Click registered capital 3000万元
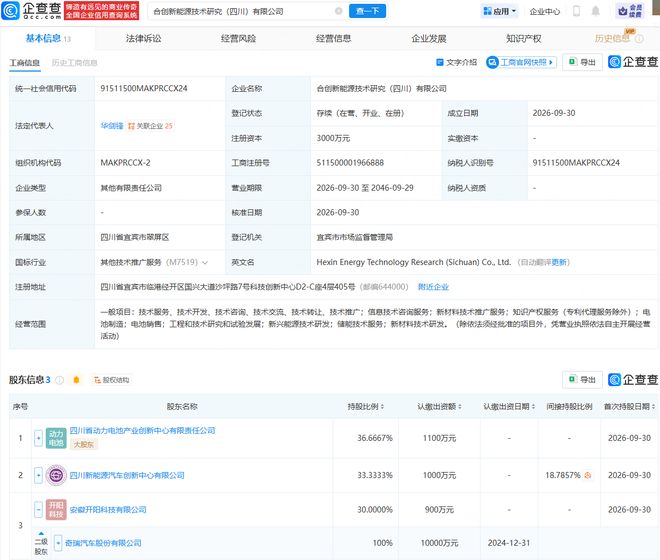This screenshot has height=560, width=660. coord(333,138)
